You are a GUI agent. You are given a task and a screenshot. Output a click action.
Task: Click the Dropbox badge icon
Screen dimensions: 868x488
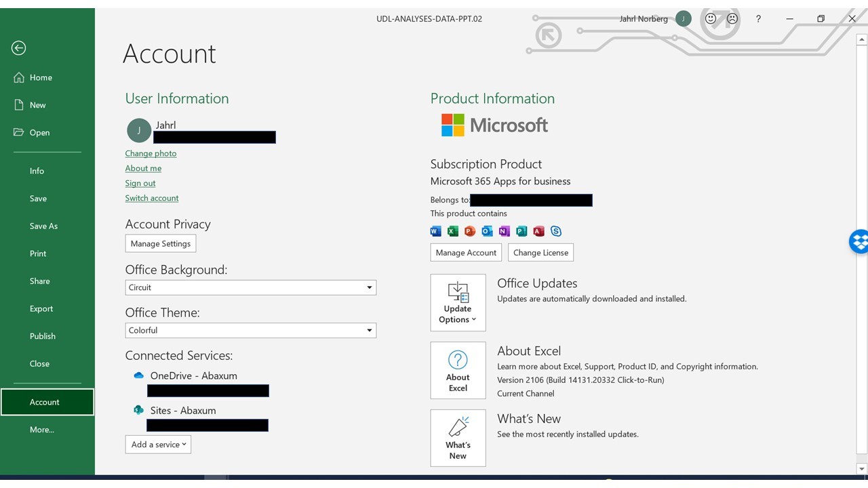tap(859, 241)
